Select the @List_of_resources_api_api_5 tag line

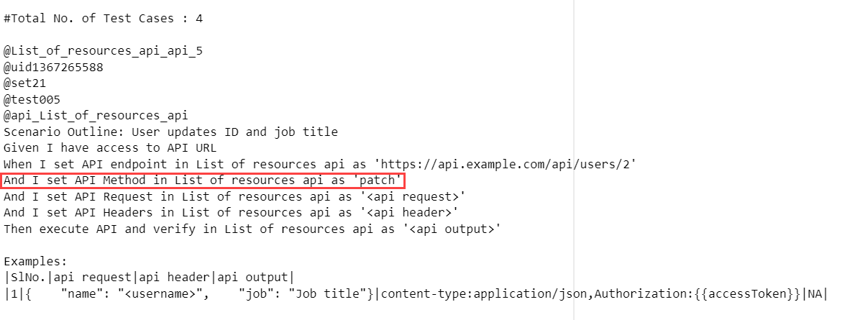99,51
